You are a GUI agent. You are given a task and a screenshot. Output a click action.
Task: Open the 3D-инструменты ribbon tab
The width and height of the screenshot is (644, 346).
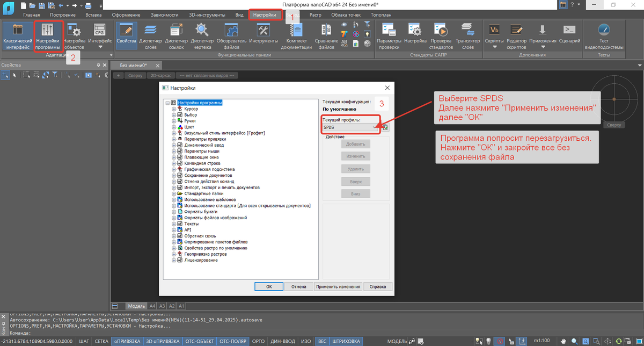(x=207, y=15)
